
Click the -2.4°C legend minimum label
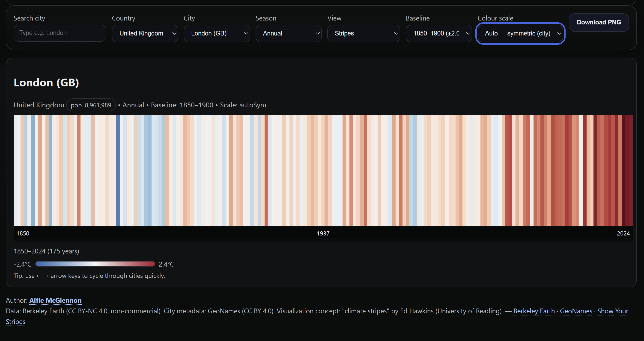pyautogui.click(x=23, y=264)
